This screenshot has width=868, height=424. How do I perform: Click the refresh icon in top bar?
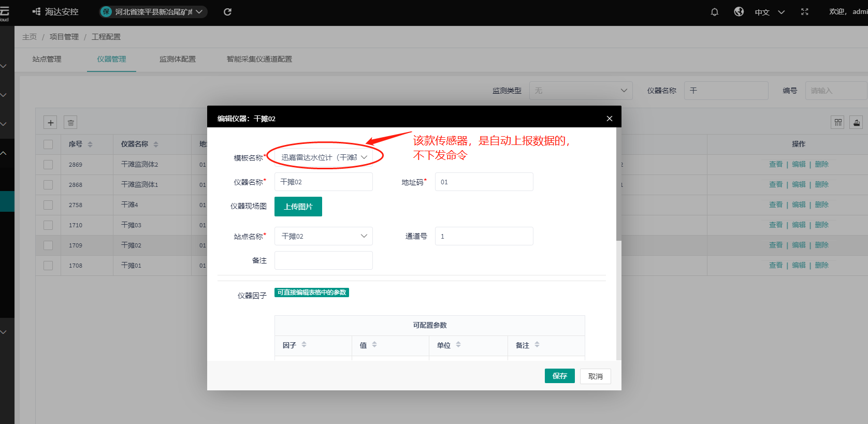[227, 12]
